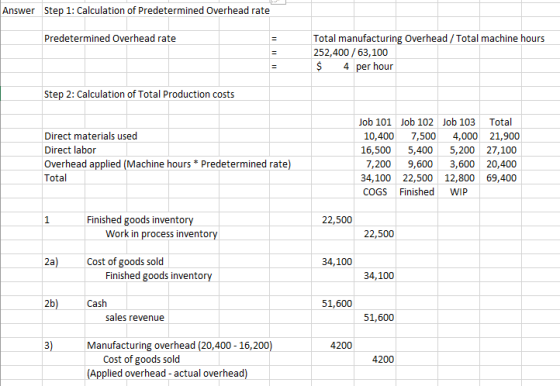Select 'Manufacturing overhead (20,400 - 16,200)' cell

coord(180,345)
